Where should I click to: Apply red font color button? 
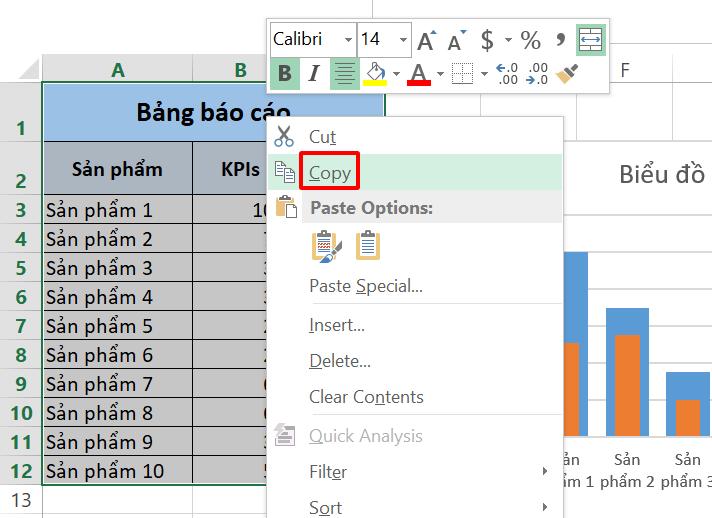(x=419, y=74)
